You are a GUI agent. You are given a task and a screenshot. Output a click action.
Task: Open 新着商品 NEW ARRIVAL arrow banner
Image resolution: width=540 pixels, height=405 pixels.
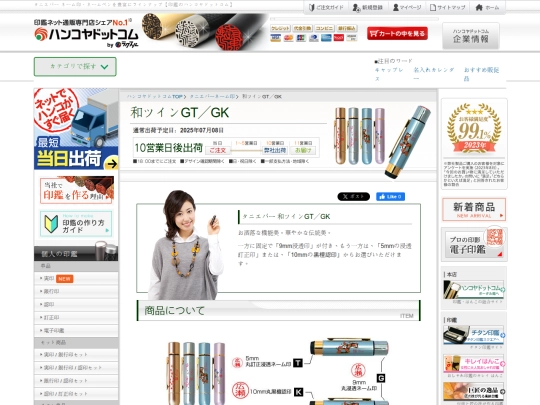(474, 209)
